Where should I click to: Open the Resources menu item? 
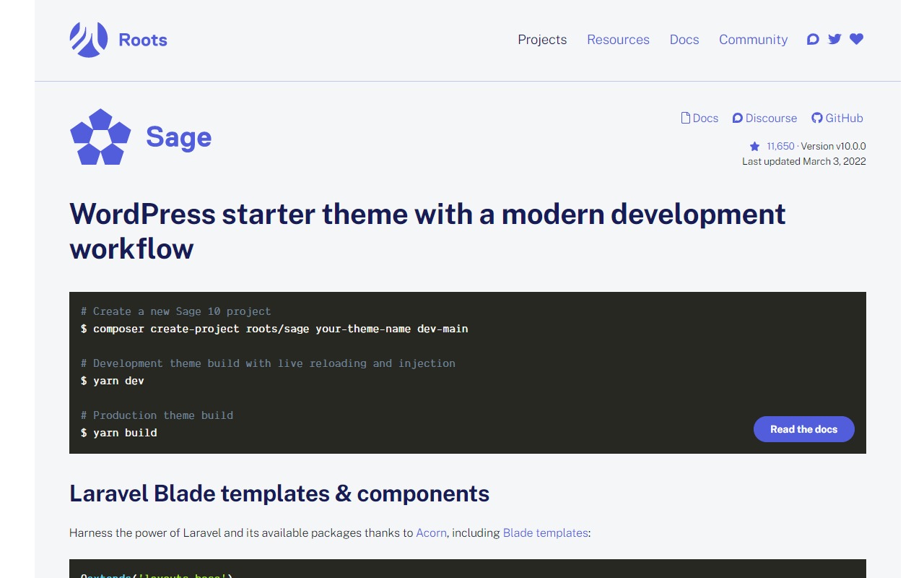[x=618, y=40]
